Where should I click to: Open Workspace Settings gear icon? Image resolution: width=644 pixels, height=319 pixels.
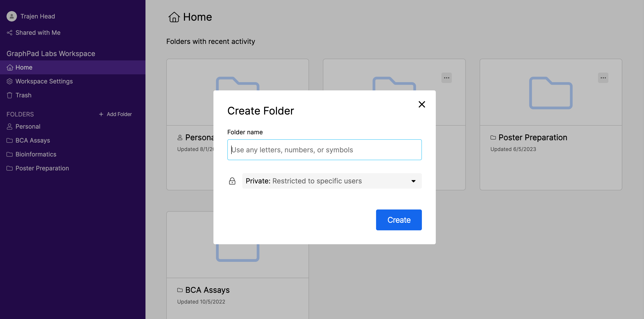coord(10,81)
